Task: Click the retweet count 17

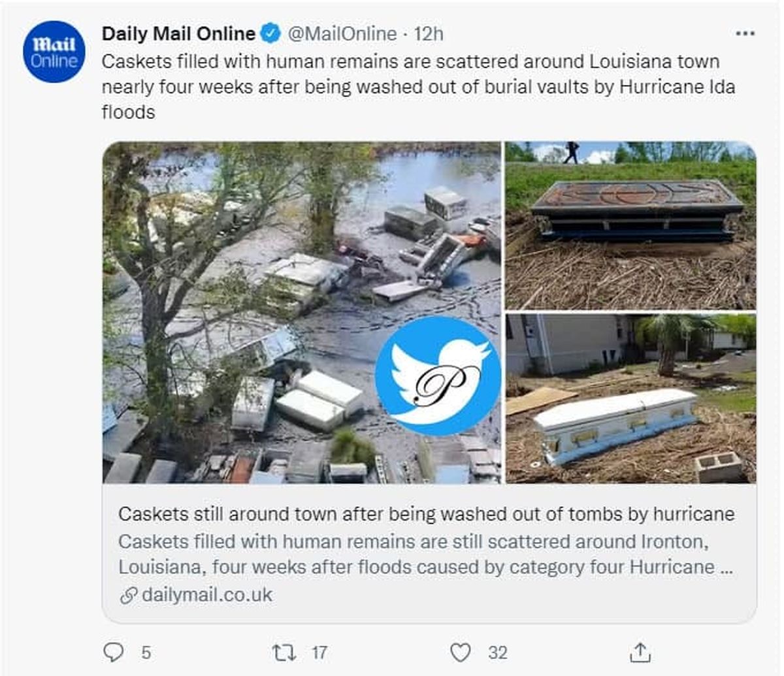Action: 319,652
